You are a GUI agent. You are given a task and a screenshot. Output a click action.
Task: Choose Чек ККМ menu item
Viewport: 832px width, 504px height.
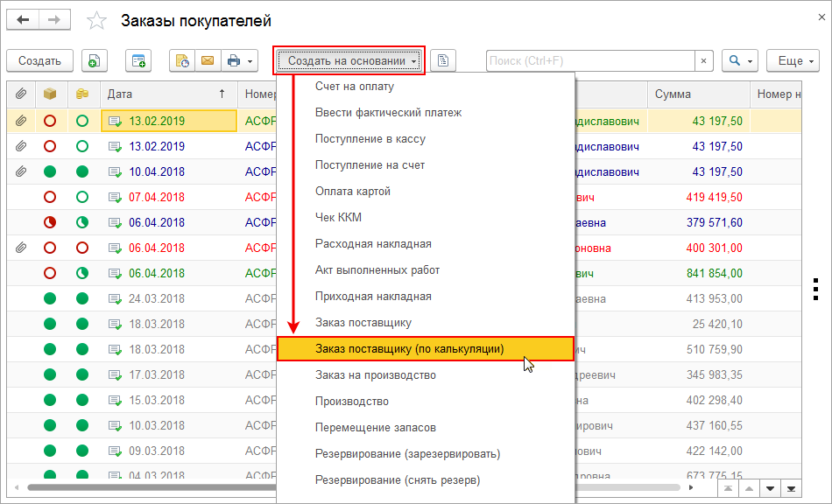click(339, 217)
